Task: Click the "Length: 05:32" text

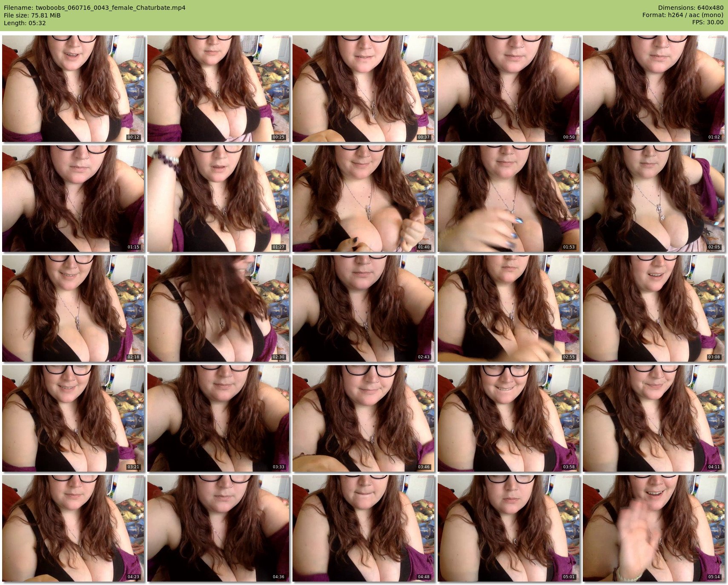Action: (25, 23)
